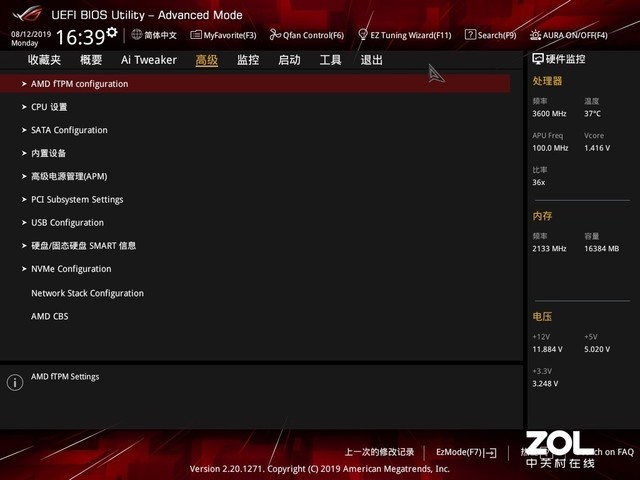This screenshot has height=480, width=640.
Task: Switch to the 工具 tab
Action: (x=331, y=60)
